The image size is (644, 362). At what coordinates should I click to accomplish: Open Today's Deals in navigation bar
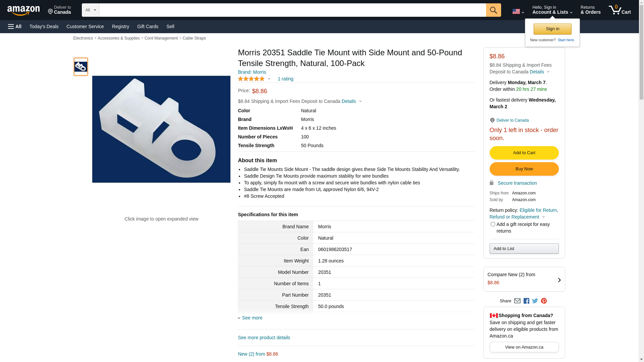point(44,26)
